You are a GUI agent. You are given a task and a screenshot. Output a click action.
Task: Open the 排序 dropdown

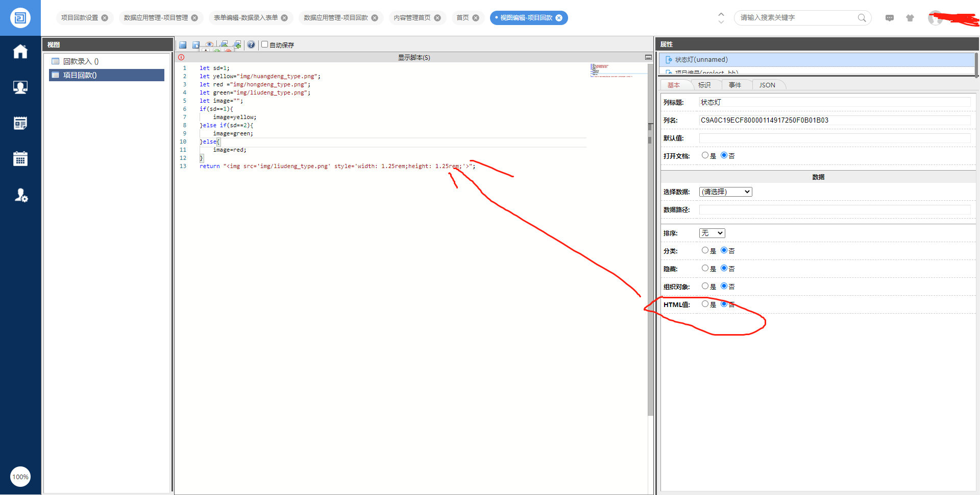point(712,233)
